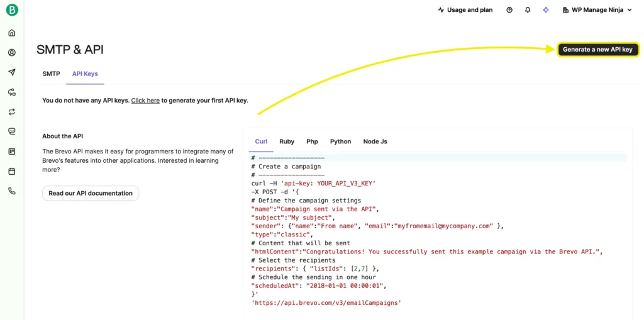Viewport: 644px width, 320px height.
Task: Select the Curl code tab
Action: [x=261, y=141]
